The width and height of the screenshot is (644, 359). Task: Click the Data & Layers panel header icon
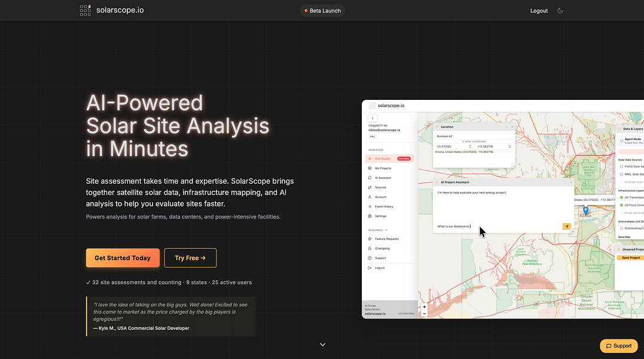point(619,129)
